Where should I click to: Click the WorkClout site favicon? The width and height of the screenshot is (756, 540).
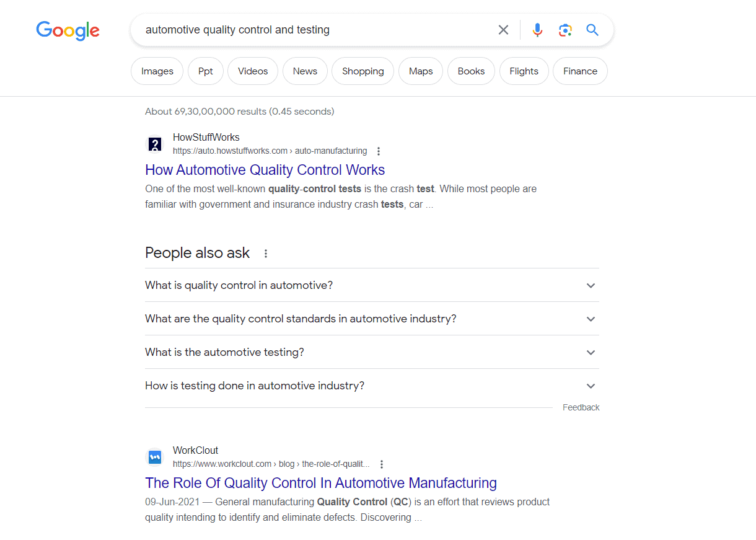tap(155, 458)
